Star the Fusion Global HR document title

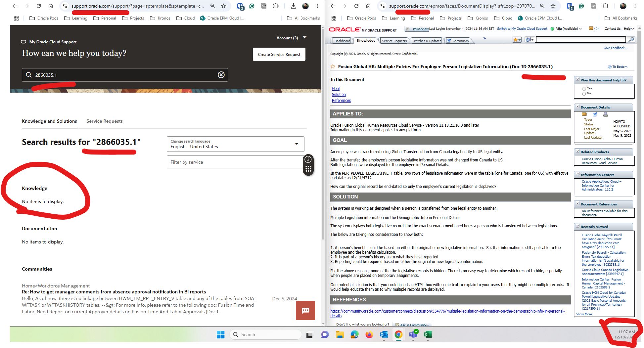[333, 66]
